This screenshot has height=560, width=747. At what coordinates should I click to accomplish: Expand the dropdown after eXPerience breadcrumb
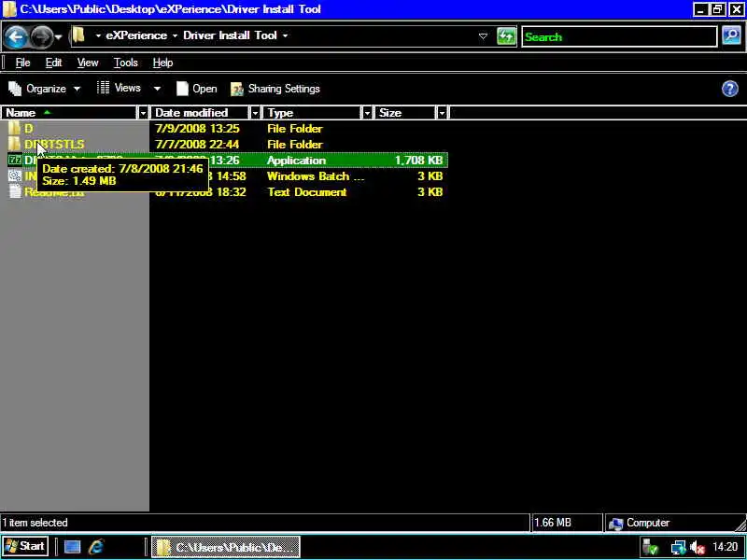click(x=175, y=35)
